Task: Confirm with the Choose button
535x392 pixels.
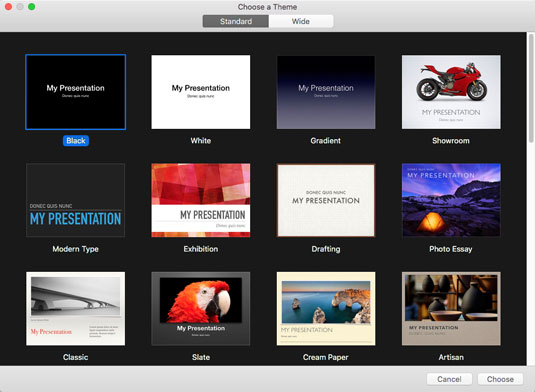Action: coord(500,379)
